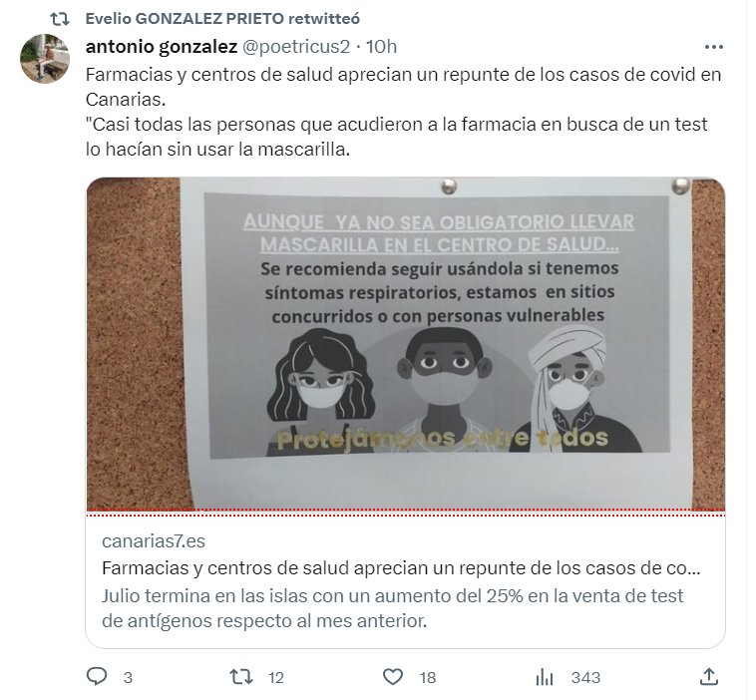
Task: Share the tweet using the upload icon
Action: tap(709, 677)
